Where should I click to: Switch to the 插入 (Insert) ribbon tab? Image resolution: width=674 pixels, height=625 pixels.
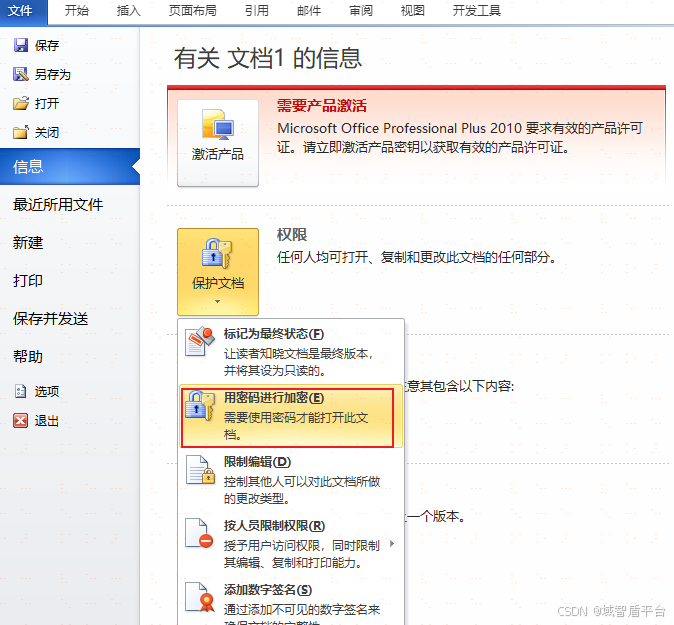(129, 10)
